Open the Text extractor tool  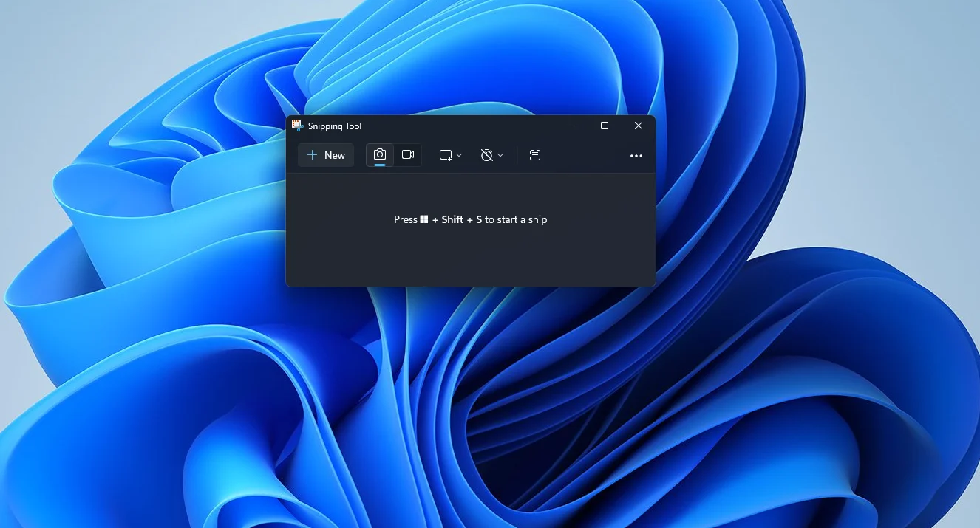[535, 155]
